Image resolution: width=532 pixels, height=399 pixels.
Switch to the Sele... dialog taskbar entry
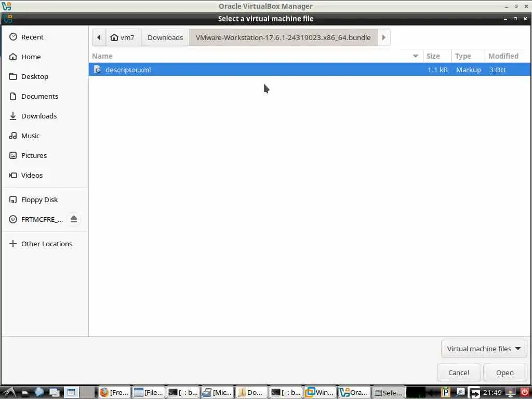pos(389,393)
